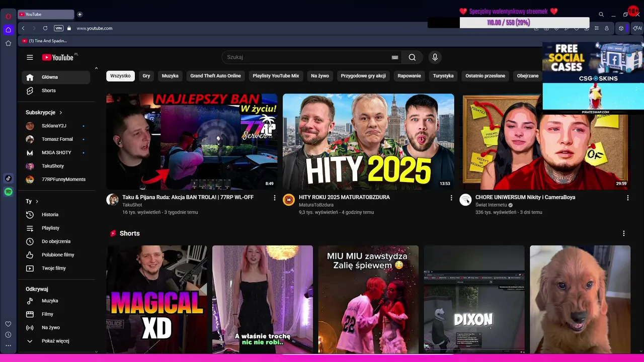Screen dimensions: 644x362
Task: Click the magnifier search button
Action: [x=412, y=57]
